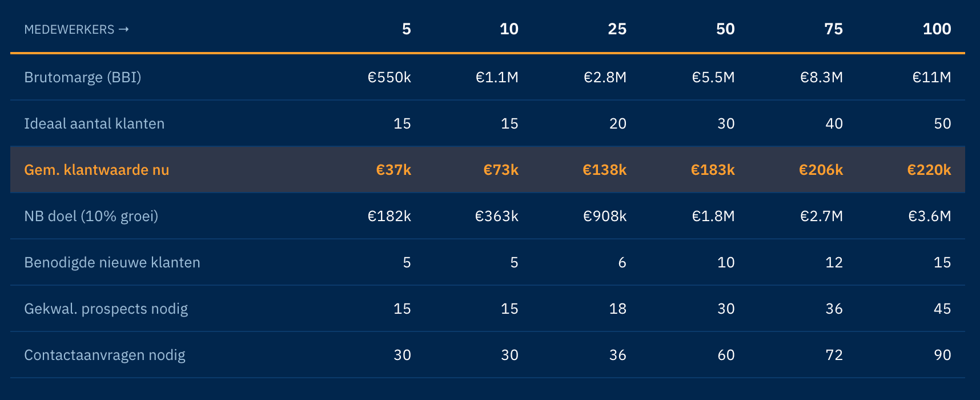Click the orange €138k klantwaarde value
Image resolution: width=980 pixels, height=400 pixels.
point(604,170)
